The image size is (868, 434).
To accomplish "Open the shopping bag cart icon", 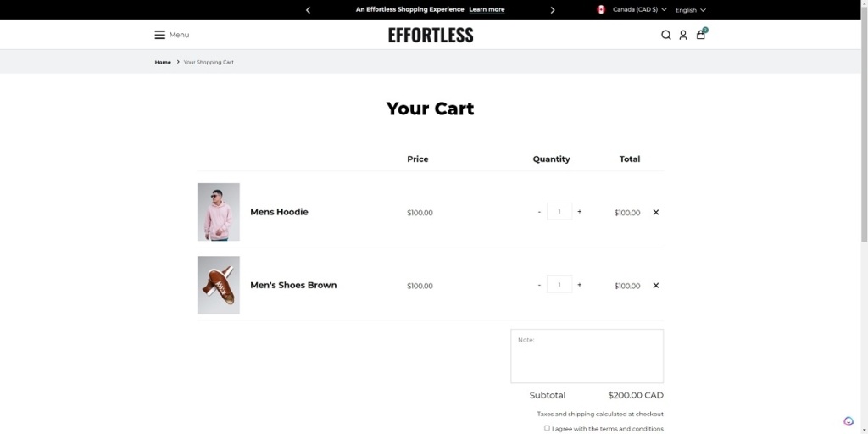I will pyautogui.click(x=701, y=35).
